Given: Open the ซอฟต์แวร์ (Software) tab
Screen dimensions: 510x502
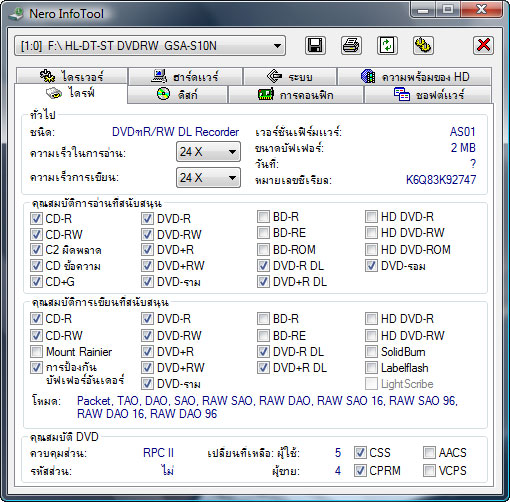Looking at the screenshot, I should tap(428, 95).
